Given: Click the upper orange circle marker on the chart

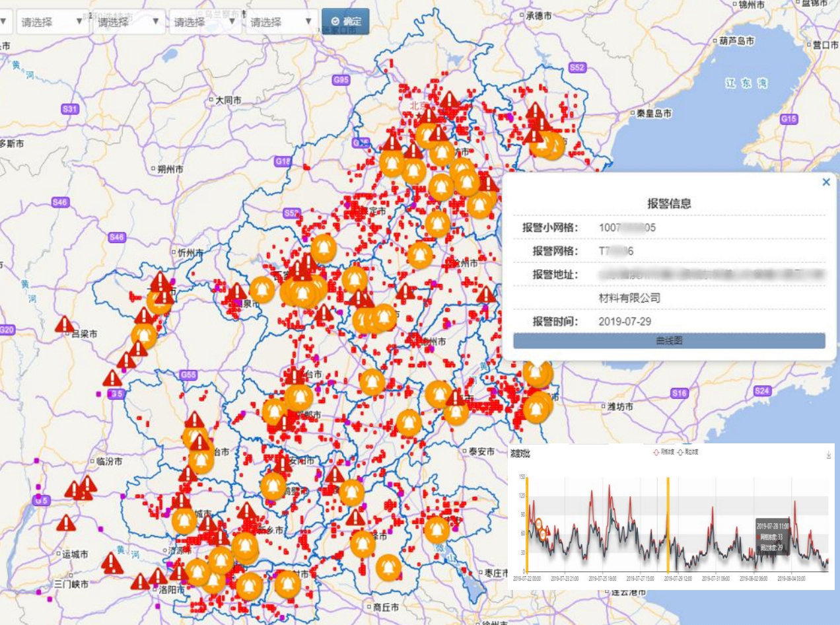Looking at the screenshot, I should coord(539,524).
